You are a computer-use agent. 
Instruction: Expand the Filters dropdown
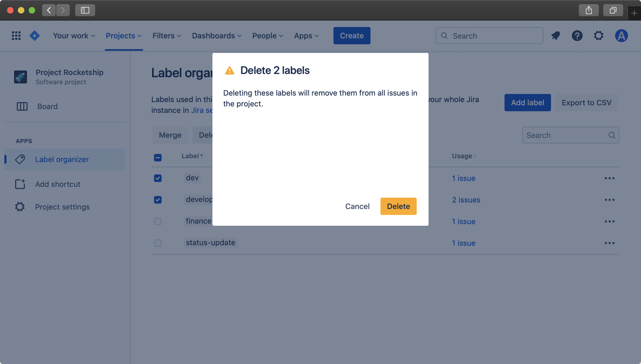[x=167, y=36]
